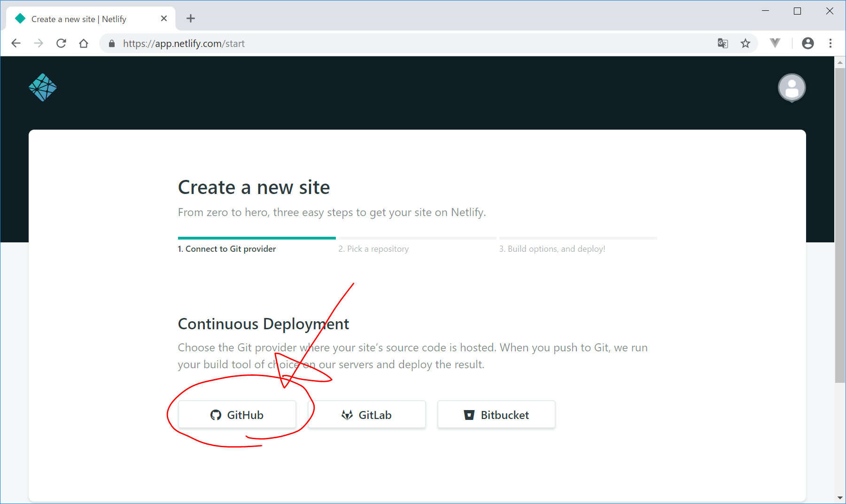846x504 pixels.
Task: Click step 3 Build options, and deploy
Action: click(552, 249)
